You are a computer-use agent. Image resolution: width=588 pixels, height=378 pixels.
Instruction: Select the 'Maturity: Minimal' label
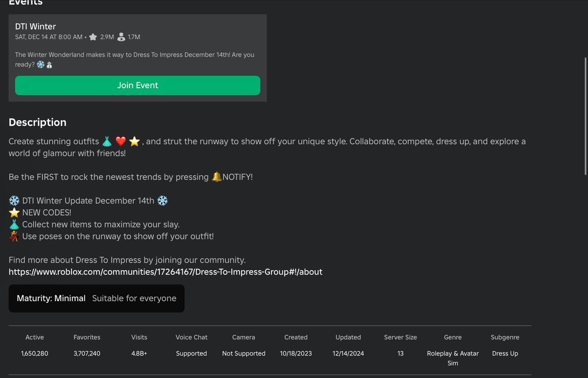click(x=51, y=299)
